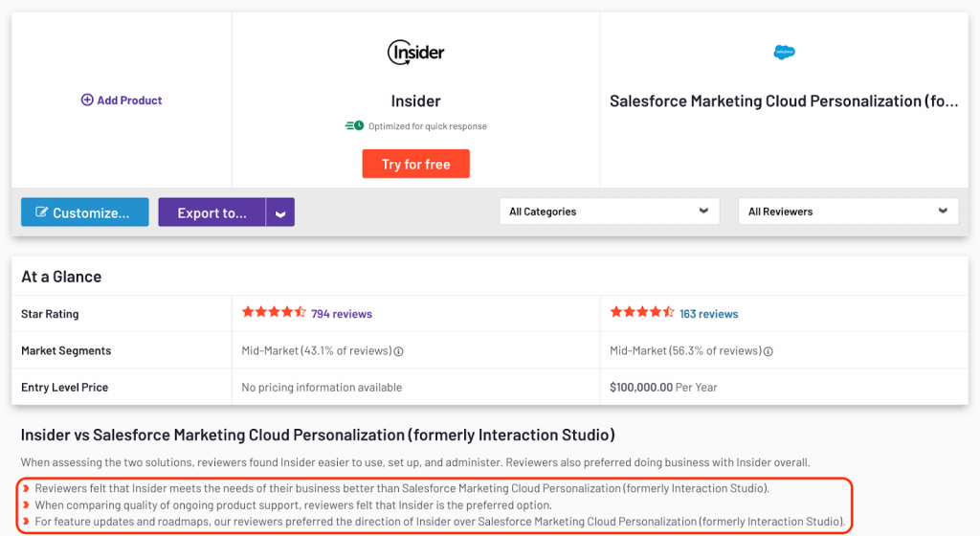Screen dimensions: 980x536
Task: Expand the All Reviewers dropdown
Action: (848, 212)
